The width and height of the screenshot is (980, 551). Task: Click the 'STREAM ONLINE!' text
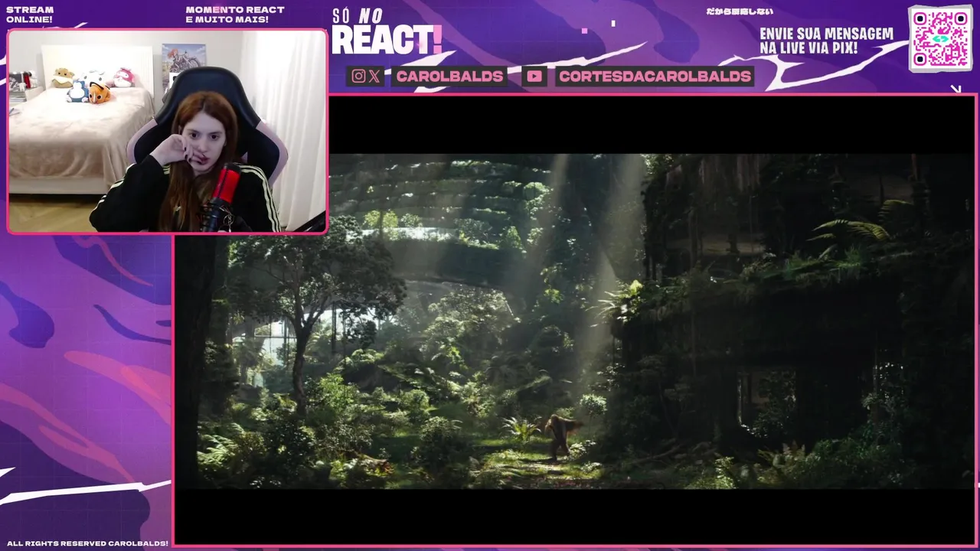pos(30,15)
